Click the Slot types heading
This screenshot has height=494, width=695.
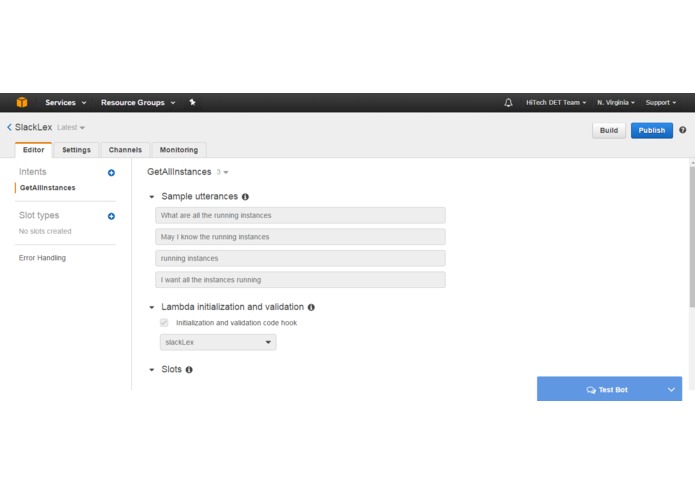(39, 215)
